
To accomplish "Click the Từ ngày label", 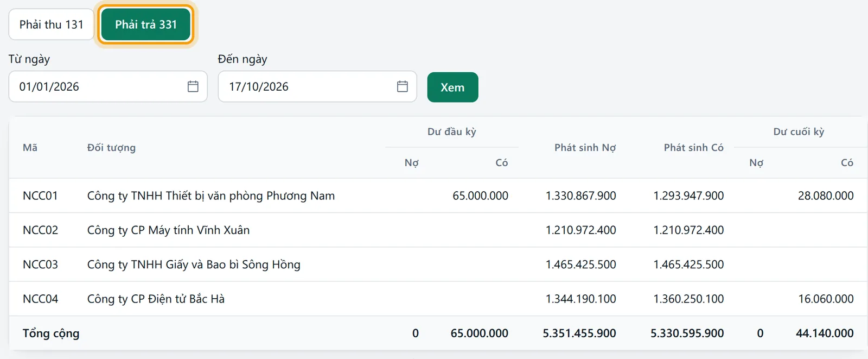I will tap(29, 59).
